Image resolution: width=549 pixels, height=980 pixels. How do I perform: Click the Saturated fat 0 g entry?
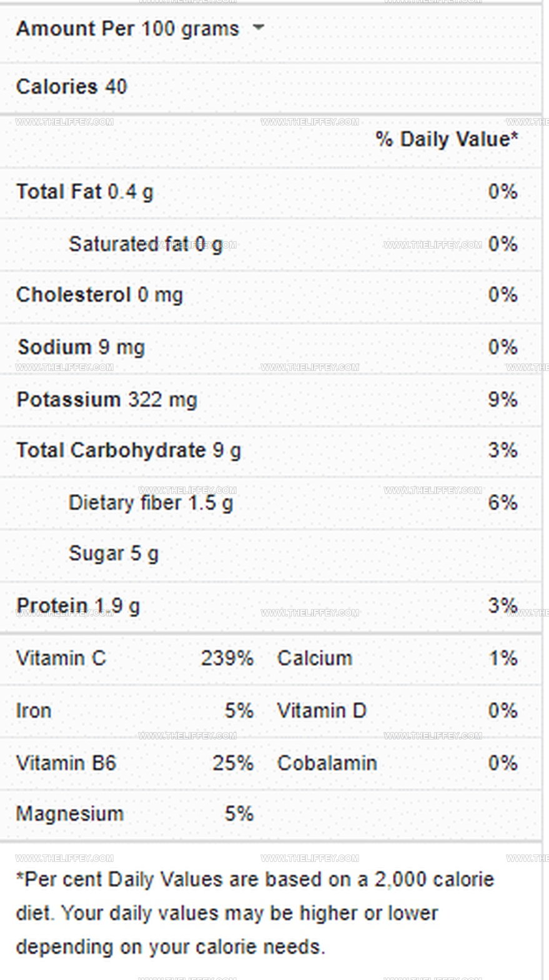click(145, 244)
